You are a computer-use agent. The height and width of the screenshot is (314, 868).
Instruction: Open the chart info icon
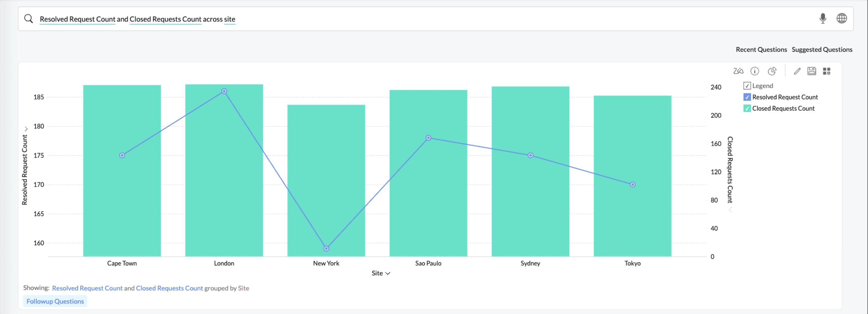coord(754,71)
